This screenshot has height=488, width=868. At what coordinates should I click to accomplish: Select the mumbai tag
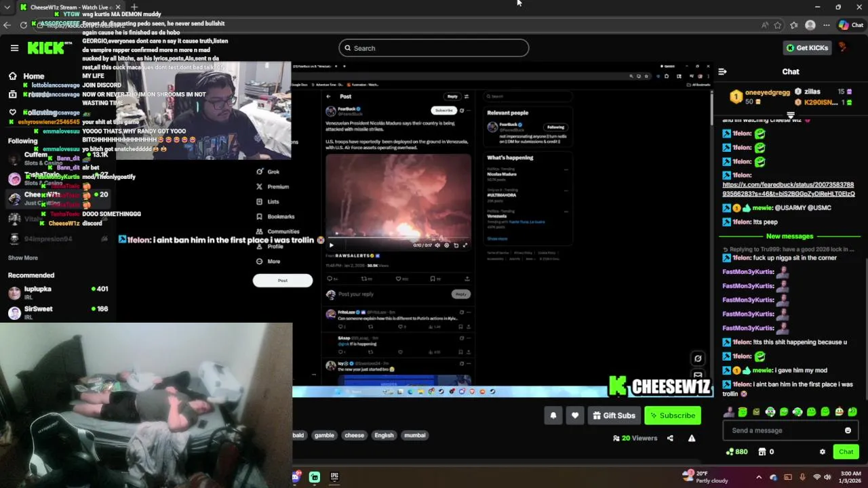pos(415,435)
